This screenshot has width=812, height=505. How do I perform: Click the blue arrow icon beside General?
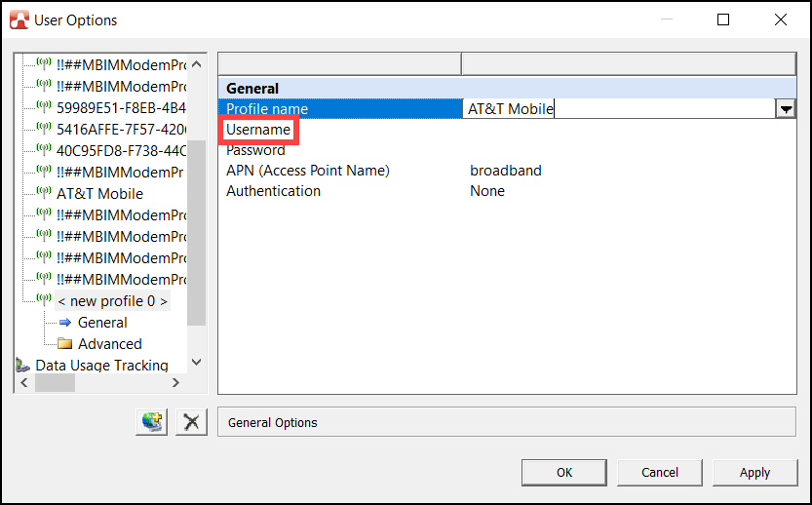point(65,323)
